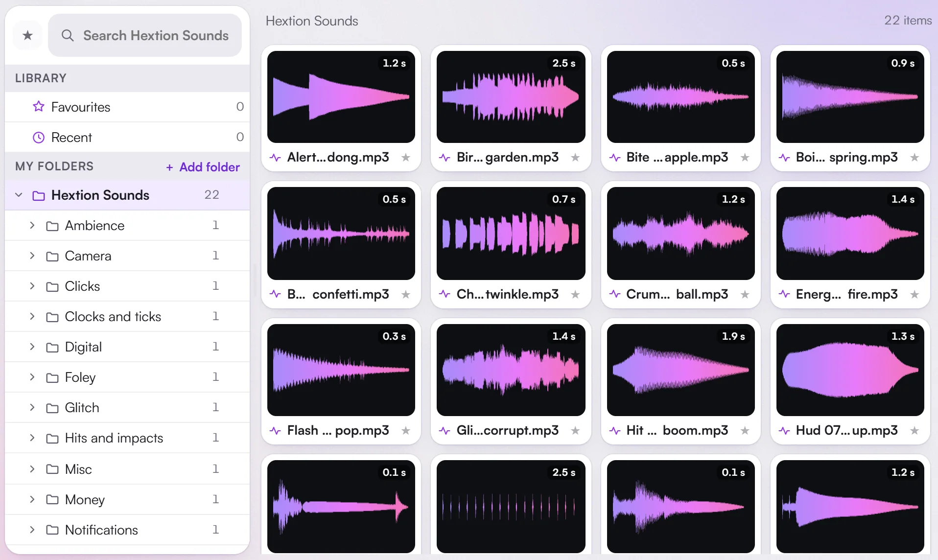Image resolution: width=938 pixels, height=560 pixels.
Task: Select the Hextion Sounds folder row
Action: click(x=127, y=195)
